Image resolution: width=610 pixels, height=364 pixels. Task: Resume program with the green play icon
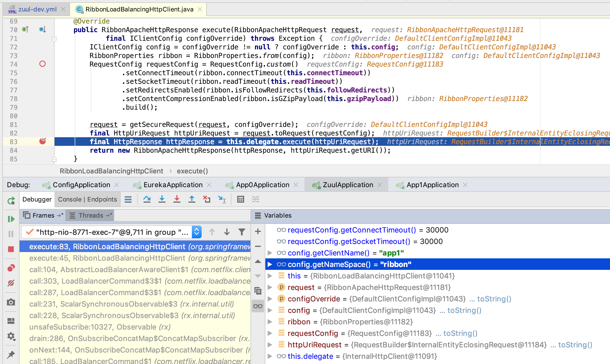pos(11,219)
